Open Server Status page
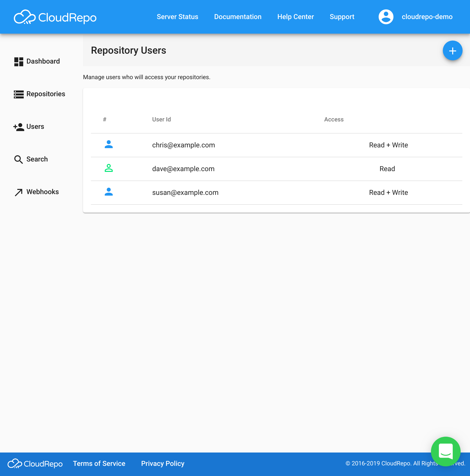 [x=177, y=17]
